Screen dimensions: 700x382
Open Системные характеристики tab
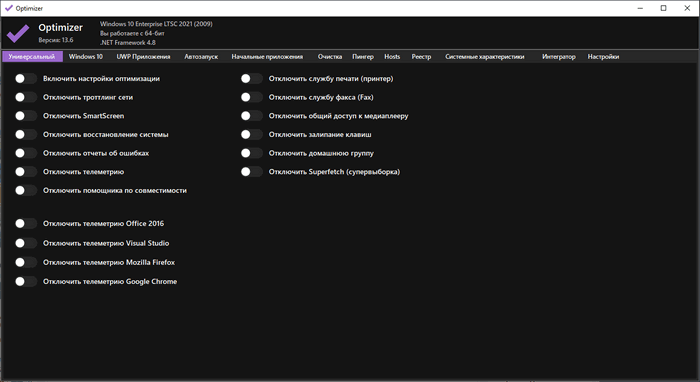coord(485,57)
